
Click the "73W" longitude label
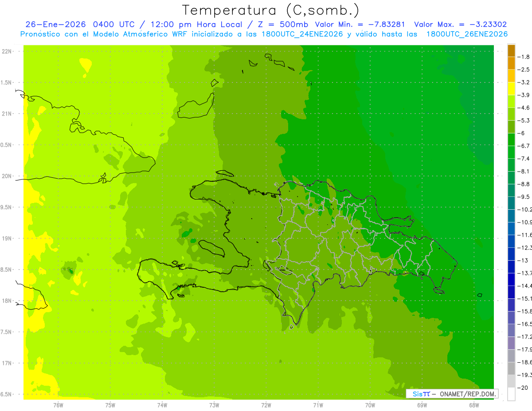click(214, 405)
